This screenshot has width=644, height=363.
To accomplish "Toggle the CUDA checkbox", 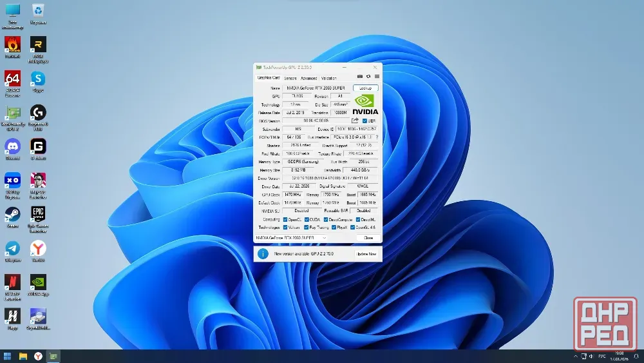I will click(x=307, y=219).
